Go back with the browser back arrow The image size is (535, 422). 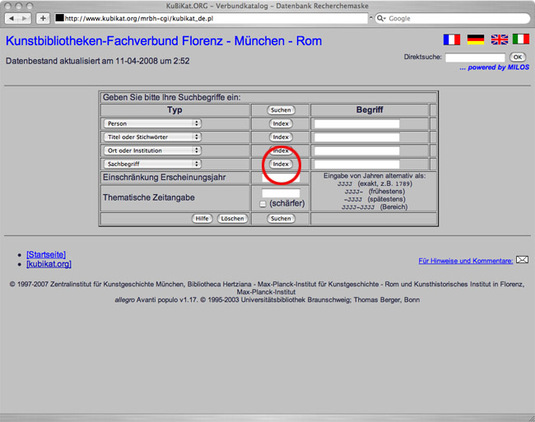pyautogui.click(x=11, y=18)
